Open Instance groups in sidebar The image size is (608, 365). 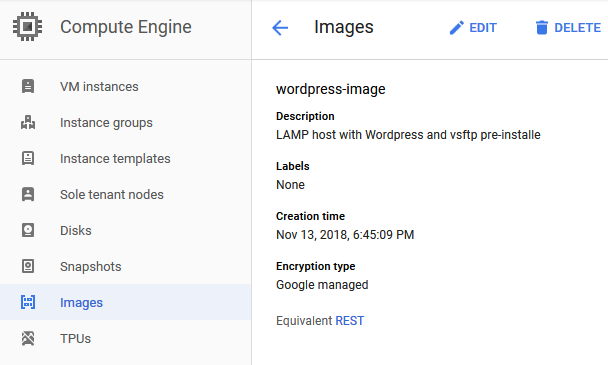pyautogui.click(x=126, y=123)
